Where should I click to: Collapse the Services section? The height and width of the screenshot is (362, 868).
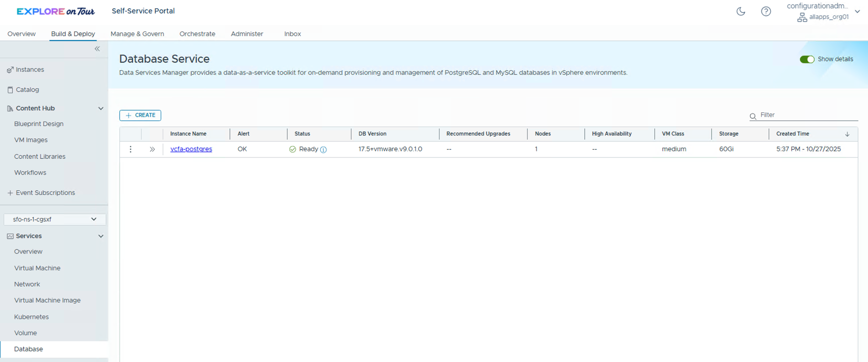pos(101,236)
